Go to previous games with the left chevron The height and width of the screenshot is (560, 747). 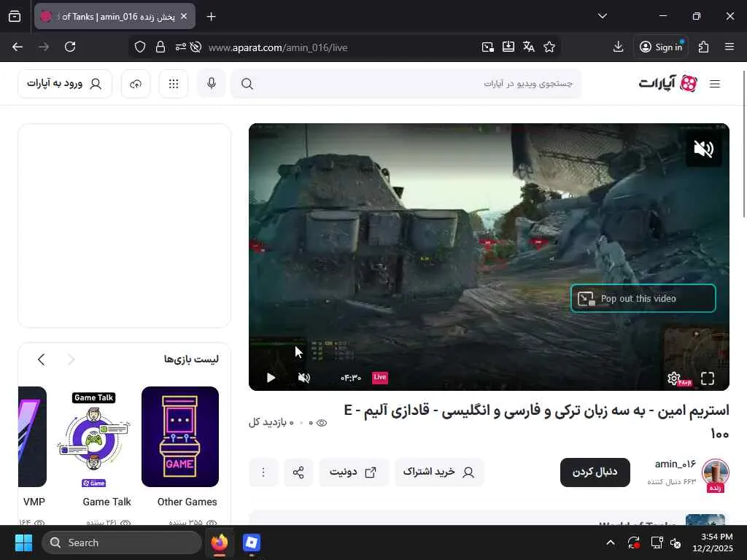click(42, 359)
